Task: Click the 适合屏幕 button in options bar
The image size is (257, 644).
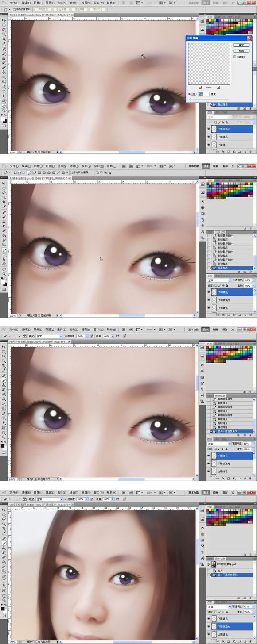Action: (x=60, y=9)
